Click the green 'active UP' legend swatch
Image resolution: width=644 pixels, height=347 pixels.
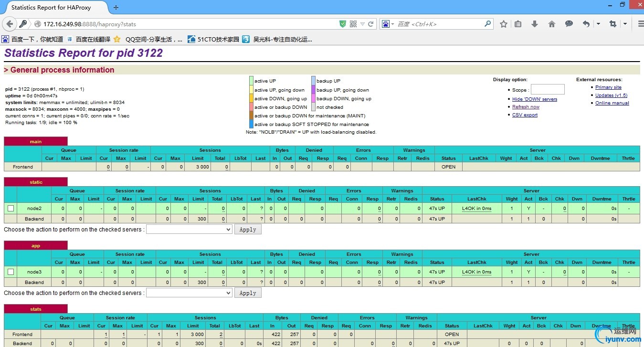pyautogui.click(x=251, y=81)
